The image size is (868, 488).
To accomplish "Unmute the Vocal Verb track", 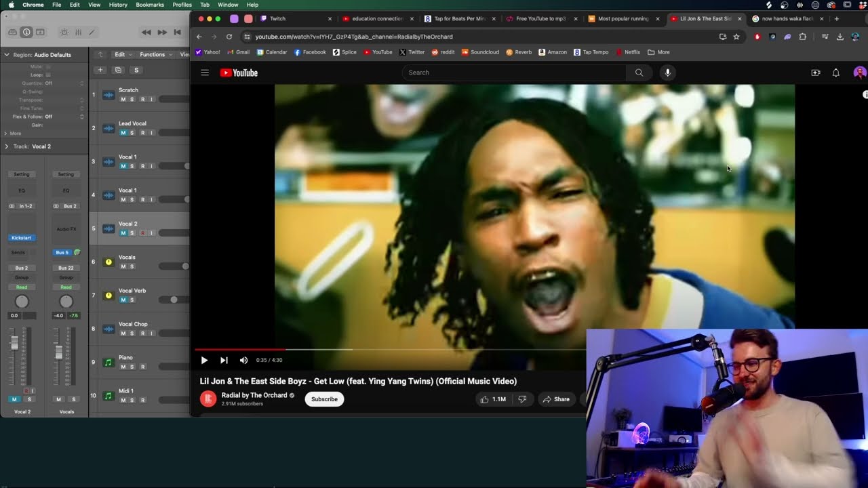I will point(123,300).
